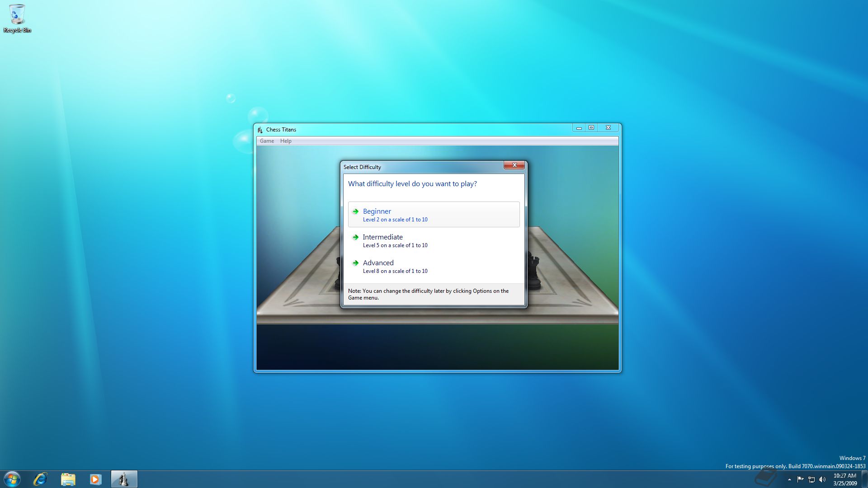868x488 pixels.
Task: Open the Windows Start menu orb
Action: tap(12, 479)
